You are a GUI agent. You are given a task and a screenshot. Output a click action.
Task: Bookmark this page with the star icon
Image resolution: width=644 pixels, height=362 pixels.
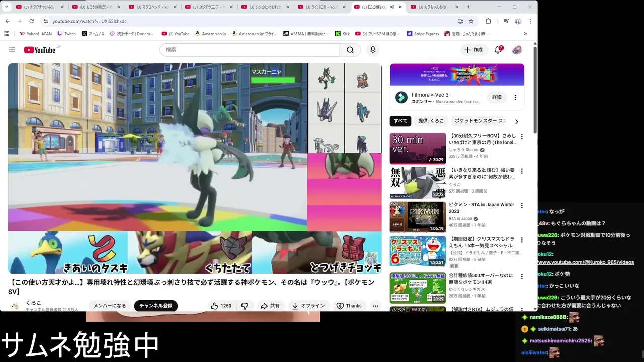point(471,21)
